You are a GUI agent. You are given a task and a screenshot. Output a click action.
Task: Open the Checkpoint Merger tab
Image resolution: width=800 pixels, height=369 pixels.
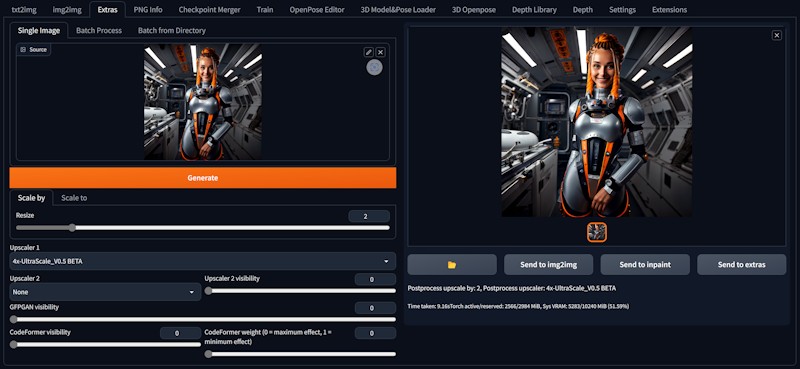[x=209, y=10]
